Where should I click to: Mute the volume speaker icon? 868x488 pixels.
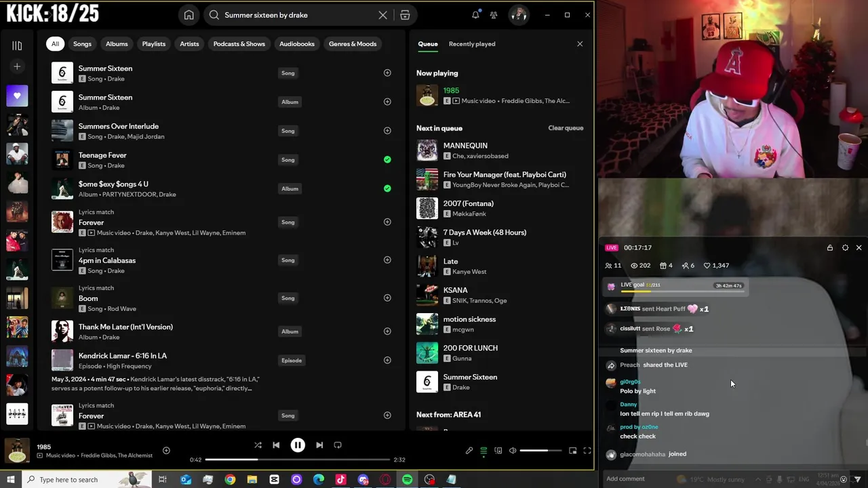513,451
